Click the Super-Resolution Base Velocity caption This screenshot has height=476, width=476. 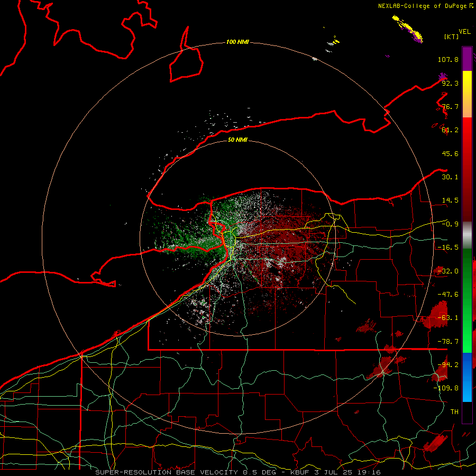[237, 472]
